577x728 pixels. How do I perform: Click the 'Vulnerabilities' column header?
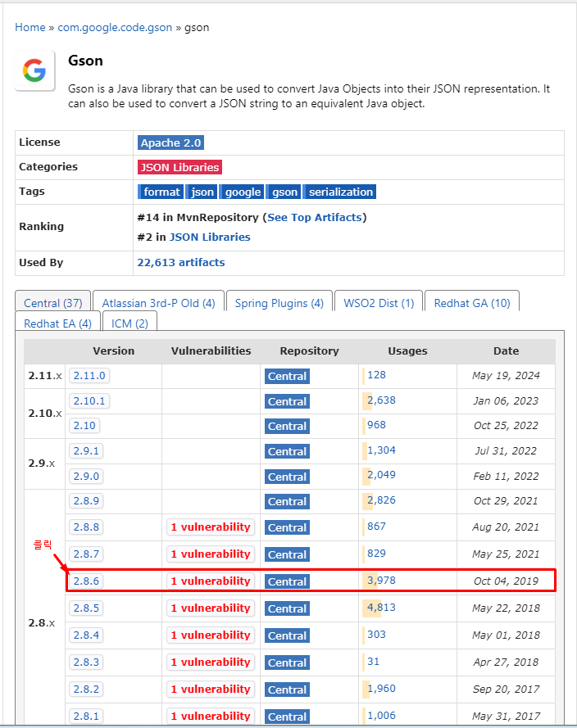211,351
